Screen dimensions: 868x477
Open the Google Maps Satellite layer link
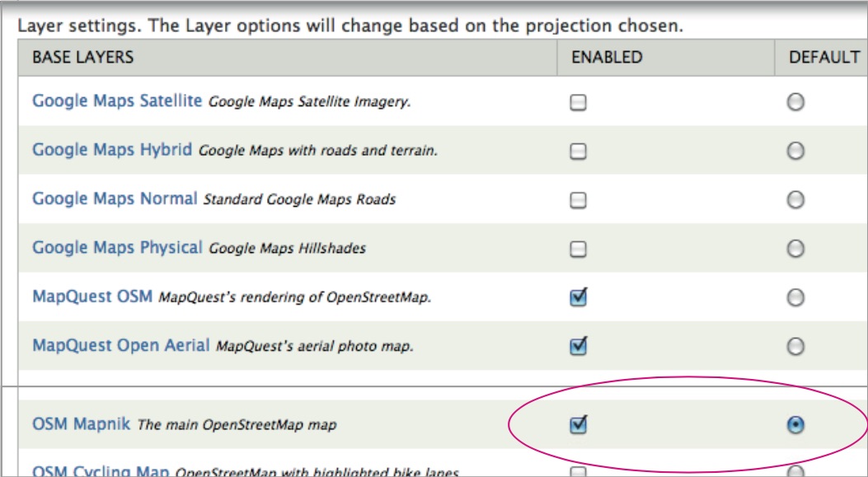coord(116,101)
